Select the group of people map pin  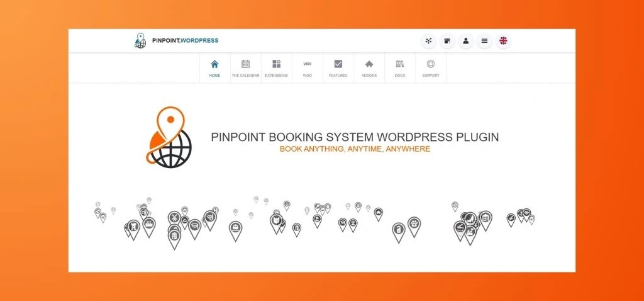[470, 234]
